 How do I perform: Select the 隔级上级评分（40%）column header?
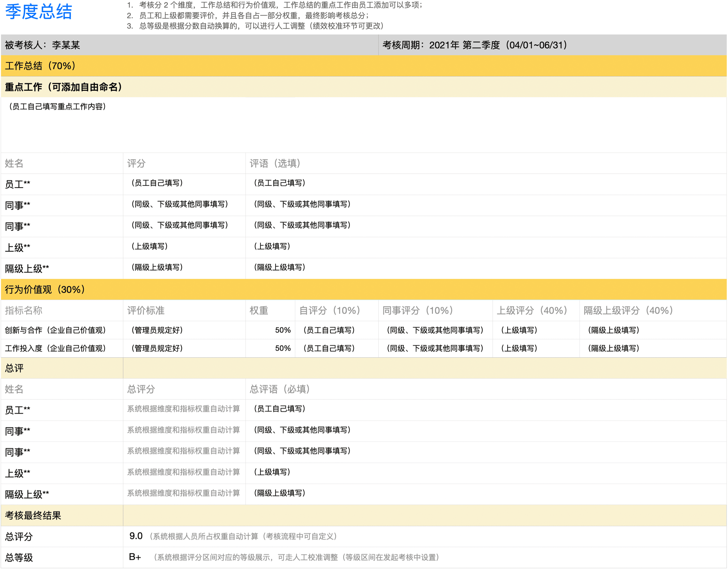653,310
